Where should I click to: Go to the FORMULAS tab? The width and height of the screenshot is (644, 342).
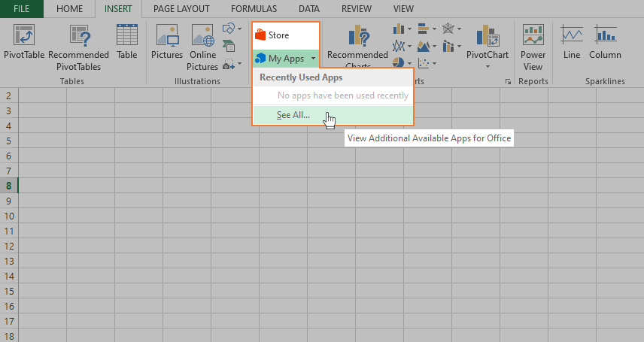click(x=254, y=8)
